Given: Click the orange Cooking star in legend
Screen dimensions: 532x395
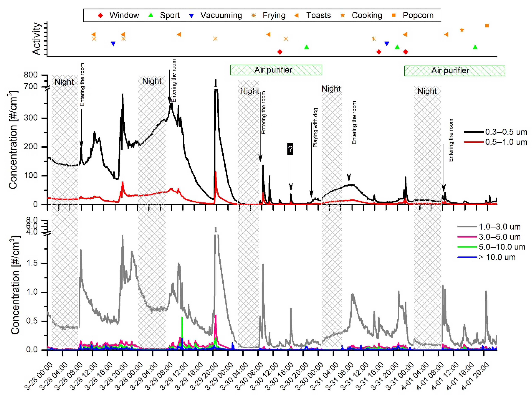Looking at the screenshot, I should click(x=343, y=15).
